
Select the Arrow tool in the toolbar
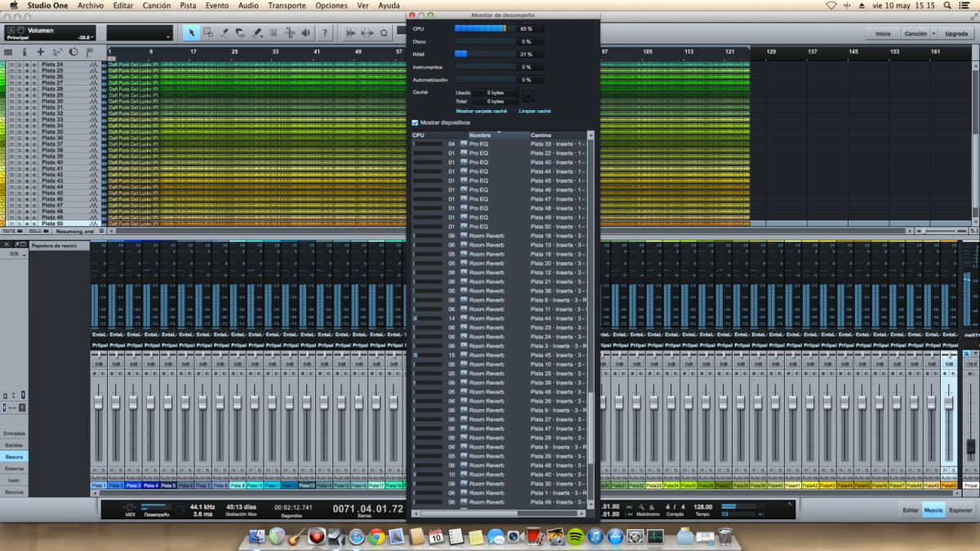point(190,33)
